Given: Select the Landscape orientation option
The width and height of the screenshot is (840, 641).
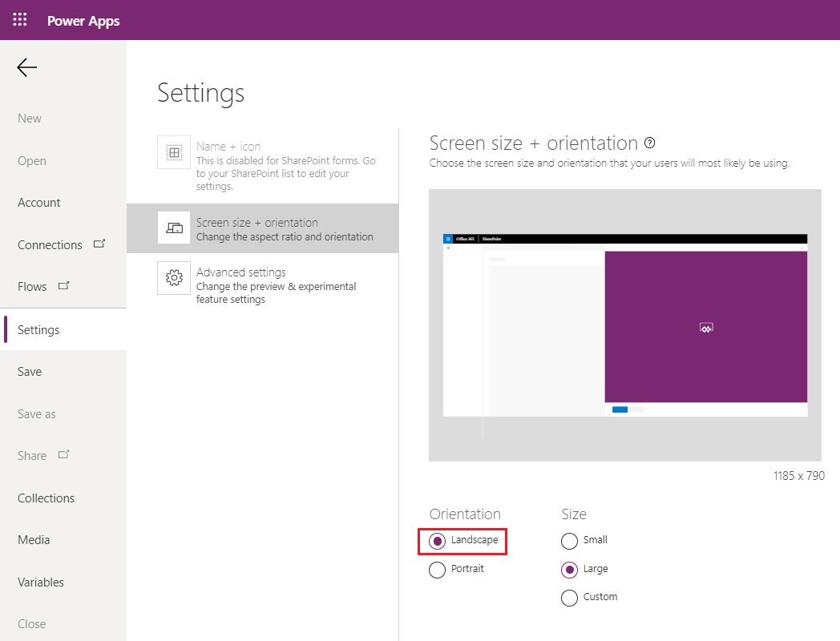Looking at the screenshot, I should [464, 541].
